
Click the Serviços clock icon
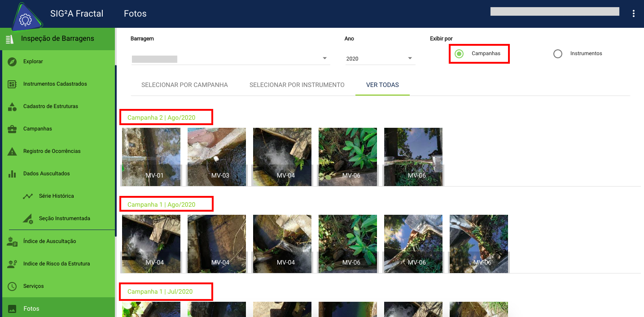[x=13, y=286]
